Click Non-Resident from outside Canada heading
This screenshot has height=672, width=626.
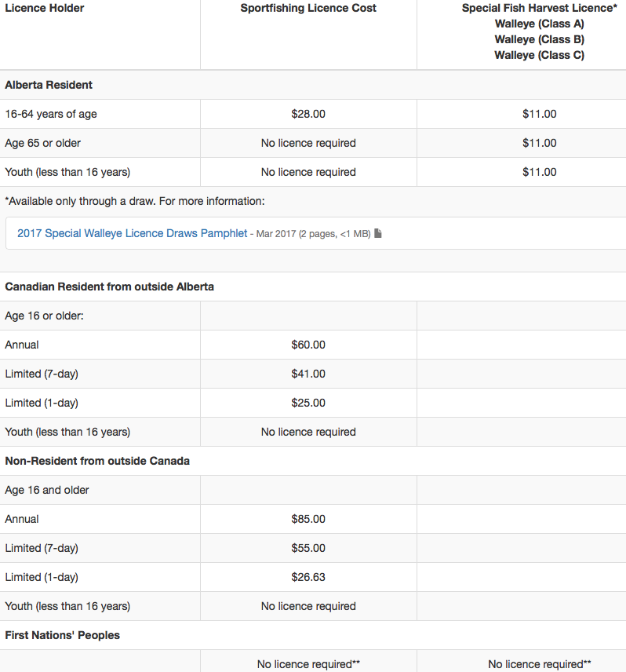[x=97, y=461]
